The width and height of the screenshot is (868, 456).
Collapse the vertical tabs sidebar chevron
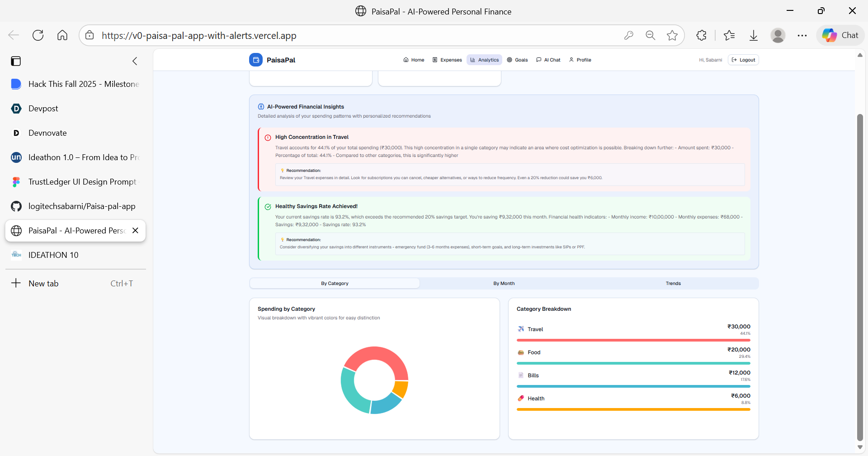(135, 61)
